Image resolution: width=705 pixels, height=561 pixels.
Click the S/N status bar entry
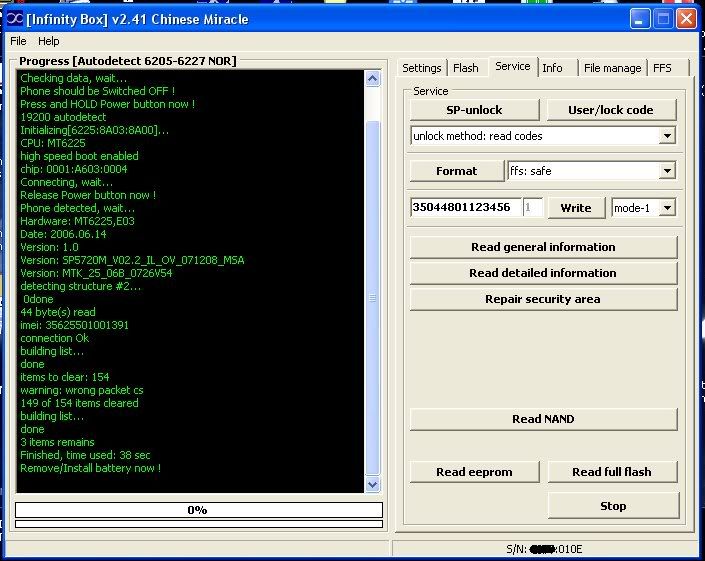click(544, 549)
